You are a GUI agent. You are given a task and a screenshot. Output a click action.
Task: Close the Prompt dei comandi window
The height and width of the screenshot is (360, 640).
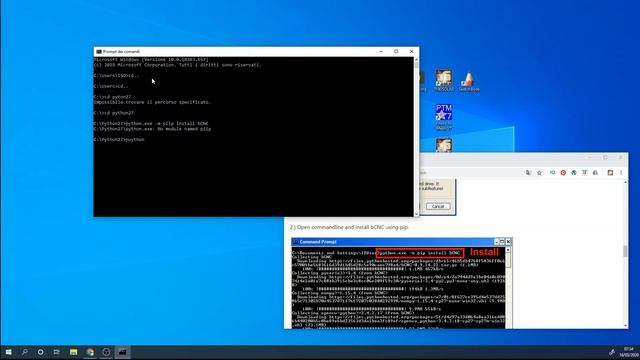coord(411,51)
